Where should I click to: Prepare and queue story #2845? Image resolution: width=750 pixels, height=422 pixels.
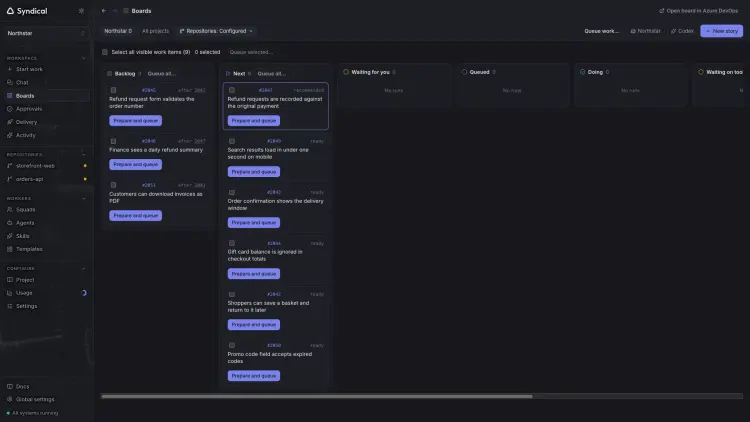click(135, 121)
